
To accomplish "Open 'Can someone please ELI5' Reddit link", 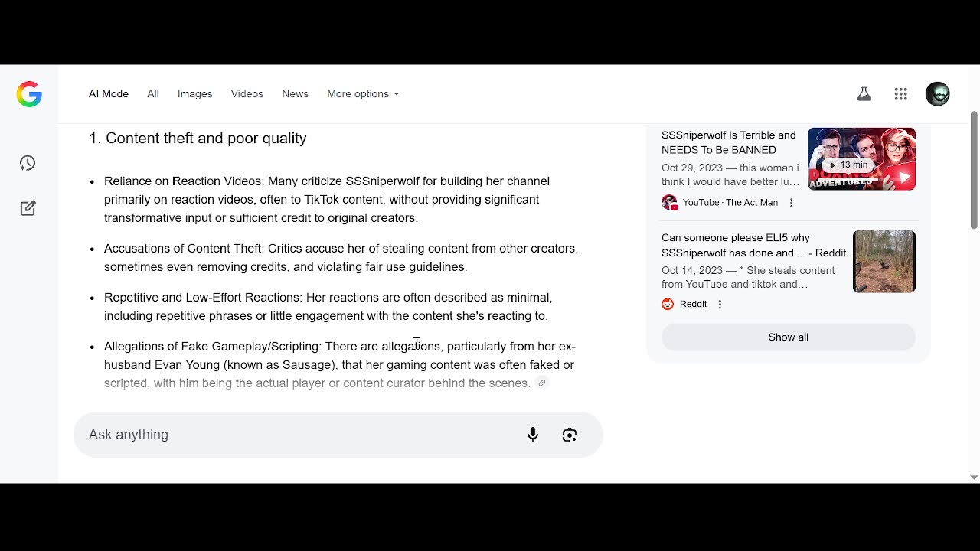I will [x=754, y=246].
